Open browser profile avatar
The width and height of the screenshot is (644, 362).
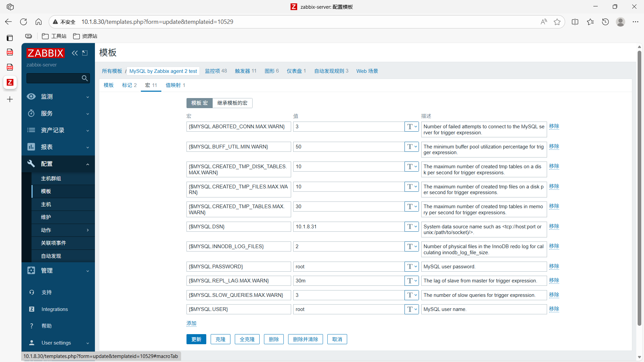(x=621, y=22)
